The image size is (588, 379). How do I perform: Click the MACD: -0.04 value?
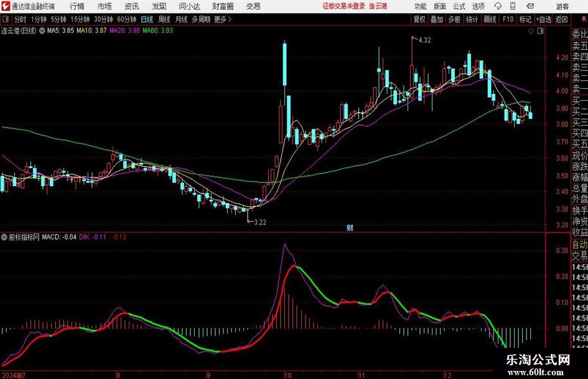click(x=59, y=237)
